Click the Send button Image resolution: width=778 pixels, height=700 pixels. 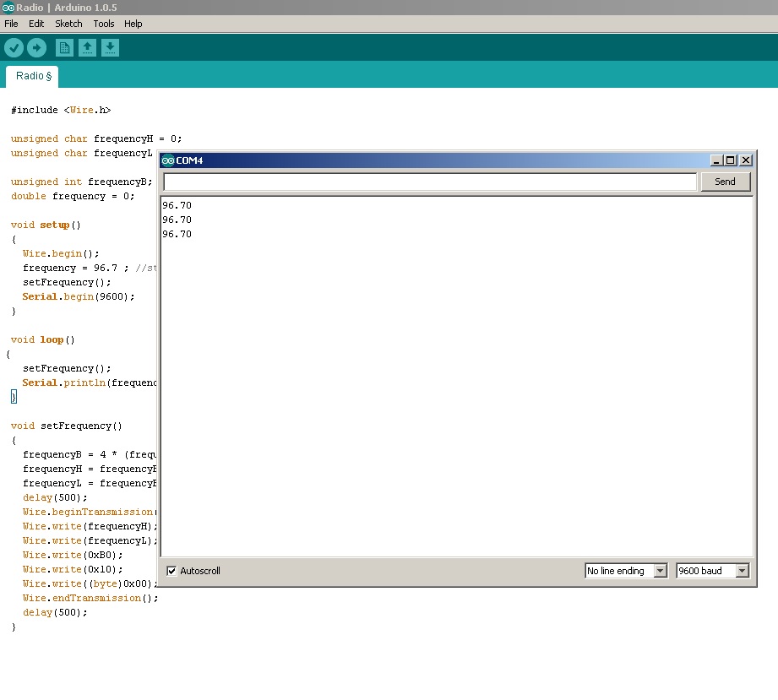[x=726, y=182]
